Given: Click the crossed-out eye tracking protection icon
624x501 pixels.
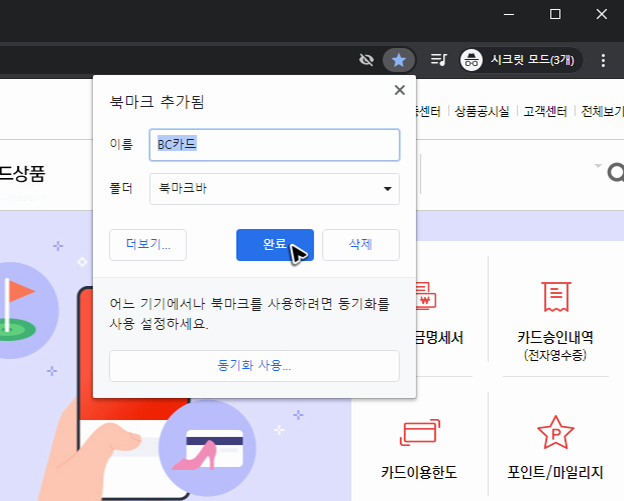Looking at the screenshot, I should [x=366, y=60].
